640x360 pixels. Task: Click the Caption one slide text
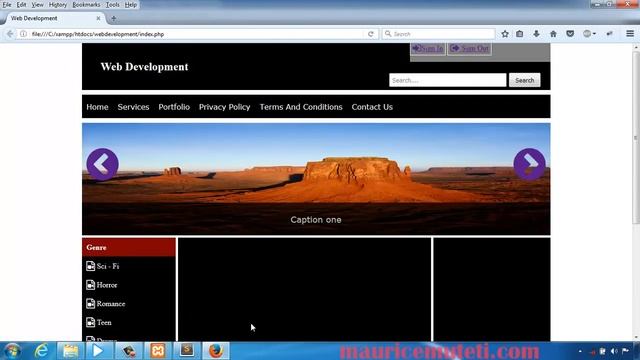pyautogui.click(x=316, y=220)
